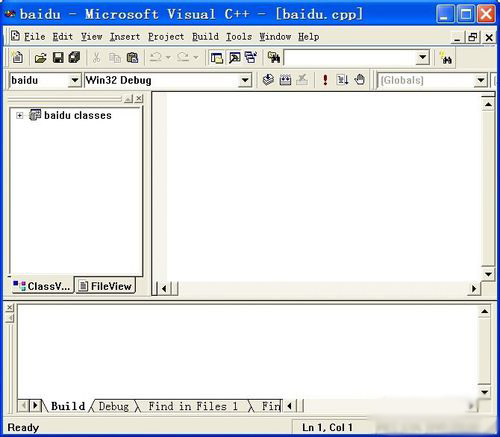Click the red exclamation Execute Program icon
The height and width of the screenshot is (437, 500).
[x=325, y=80]
